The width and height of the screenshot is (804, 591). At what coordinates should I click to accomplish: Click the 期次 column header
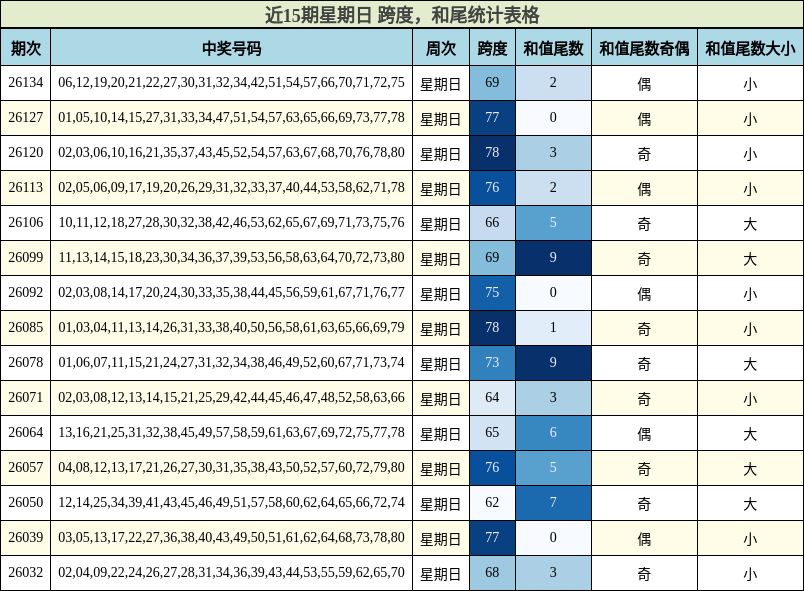point(26,48)
